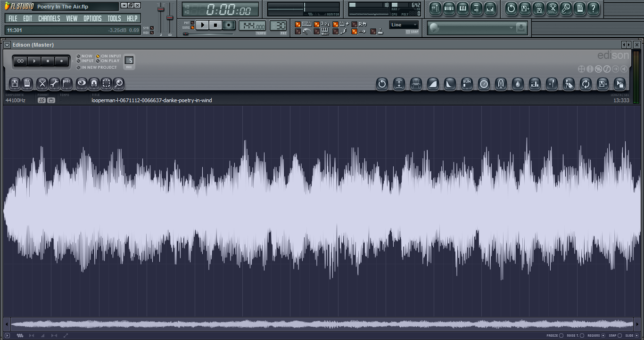The height and width of the screenshot is (340, 644).
Task: Open the FL Studio piano roll button
Action: [462, 8]
